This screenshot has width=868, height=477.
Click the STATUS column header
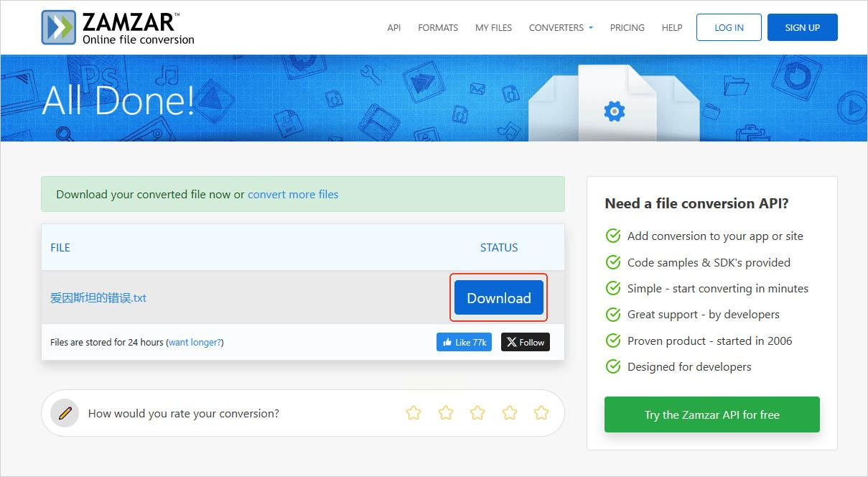(499, 247)
